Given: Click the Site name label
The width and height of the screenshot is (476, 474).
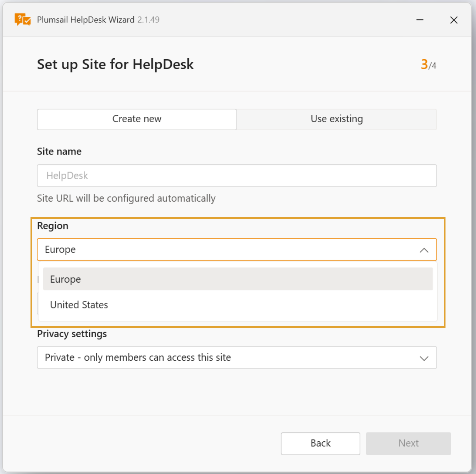Looking at the screenshot, I should pyautogui.click(x=59, y=152).
